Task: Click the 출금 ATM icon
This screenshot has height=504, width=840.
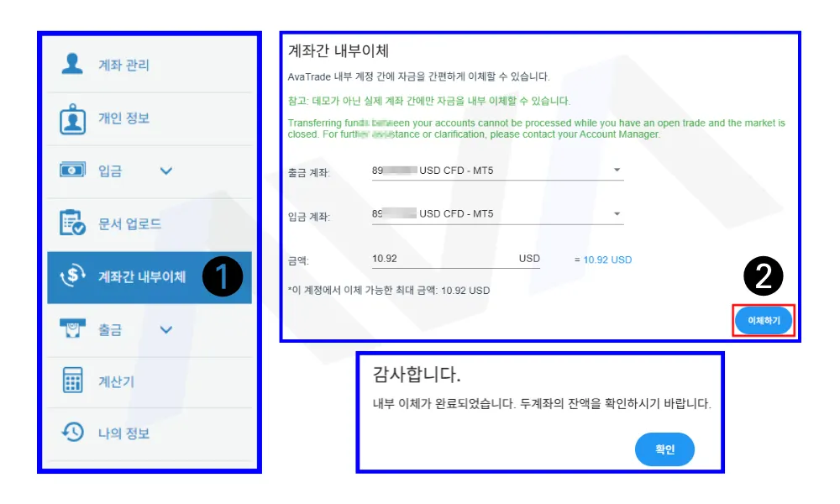Action: [72, 328]
